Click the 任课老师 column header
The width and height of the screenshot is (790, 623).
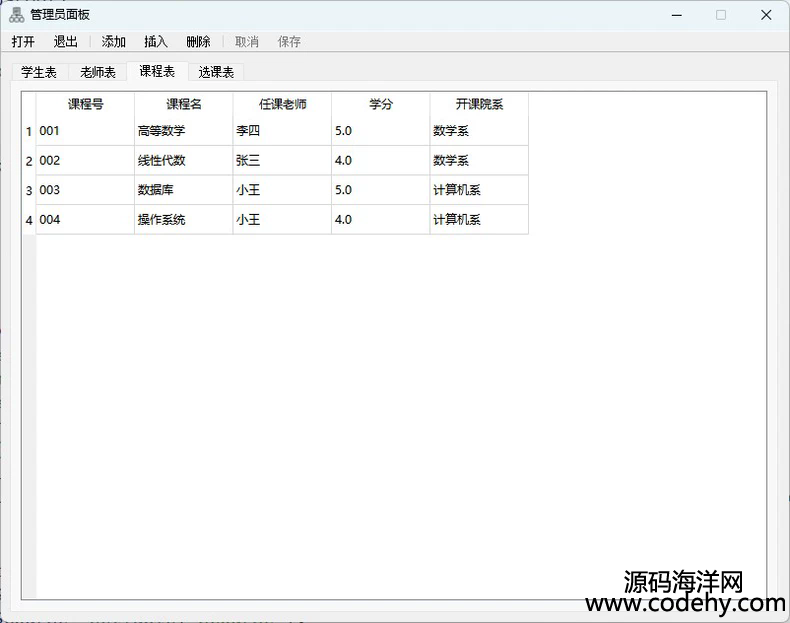coord(282,104)
